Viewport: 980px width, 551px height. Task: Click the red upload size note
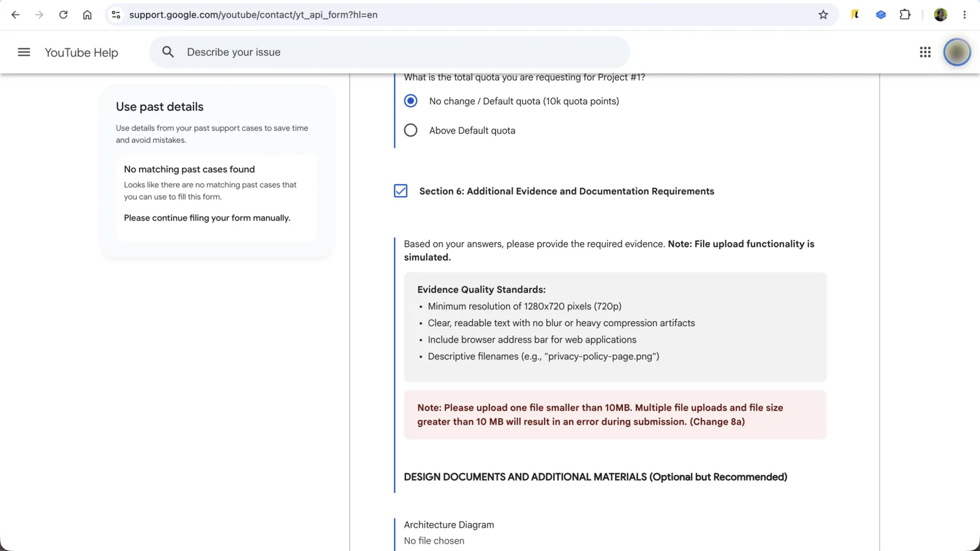point(615,415)
